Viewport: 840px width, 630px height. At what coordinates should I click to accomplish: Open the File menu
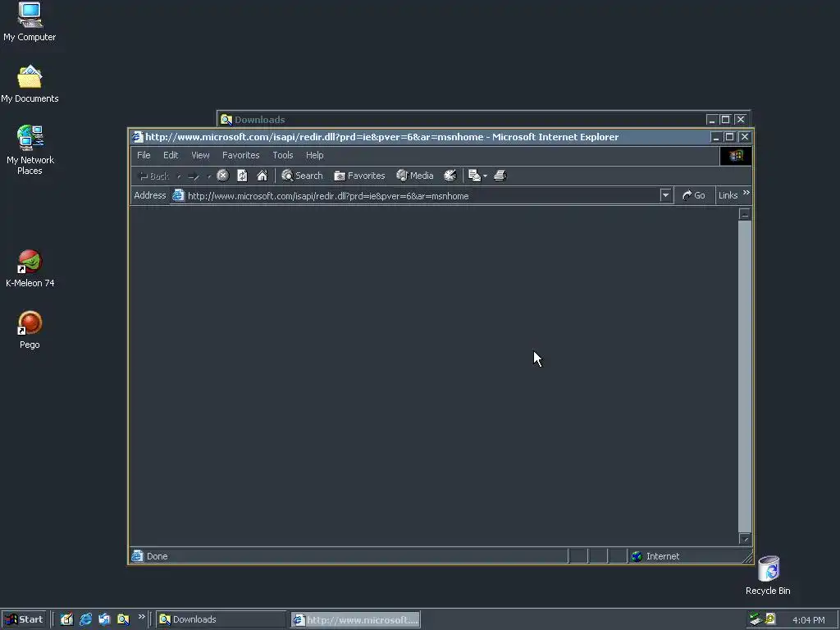click(x=144, y=155)
